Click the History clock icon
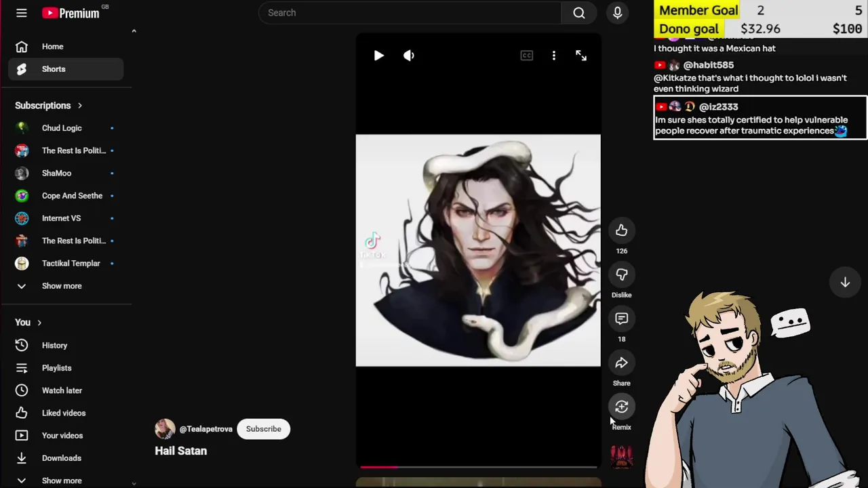 pos(22,346)
